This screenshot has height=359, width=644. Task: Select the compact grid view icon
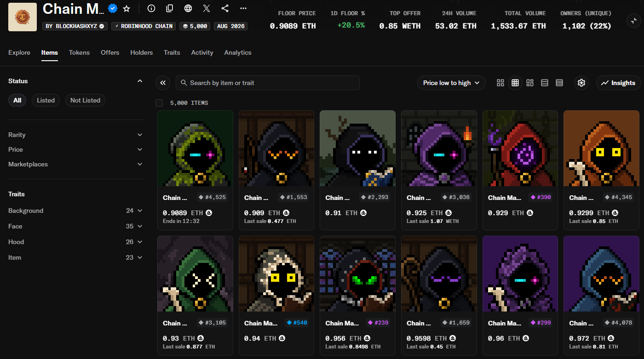pos(515,83)
